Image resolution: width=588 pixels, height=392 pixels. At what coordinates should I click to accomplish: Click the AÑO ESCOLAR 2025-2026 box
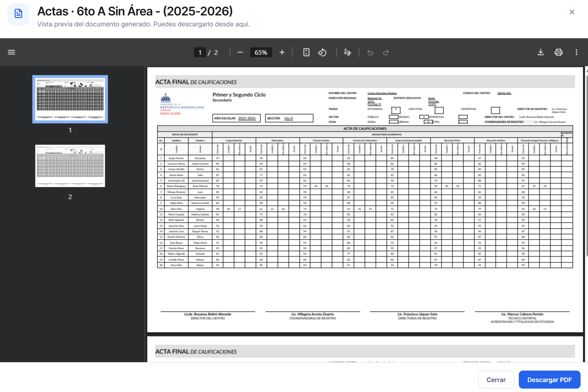tap(236, 118)
